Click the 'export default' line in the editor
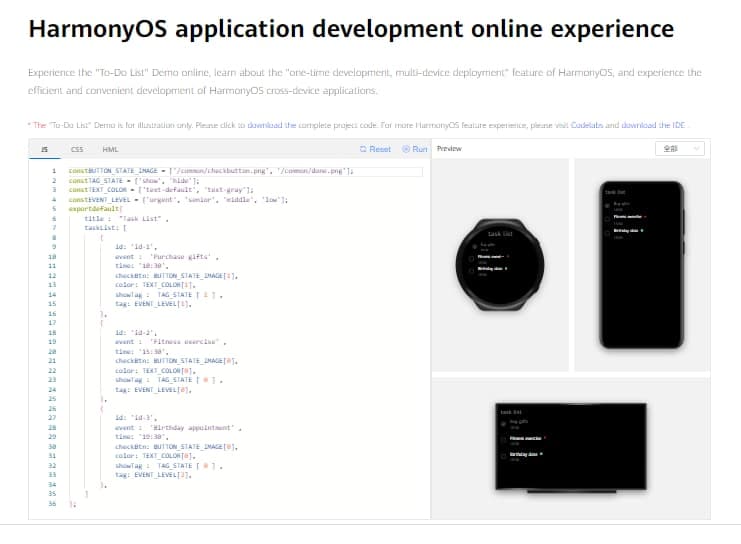Screen dimensions: 741x544 pyautogui.click(x=95, y=209)
